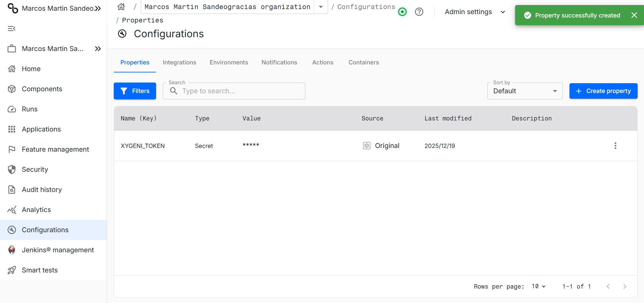Click the Create property button
Viewport: 644px width, 303px height.
coord(603,91)
